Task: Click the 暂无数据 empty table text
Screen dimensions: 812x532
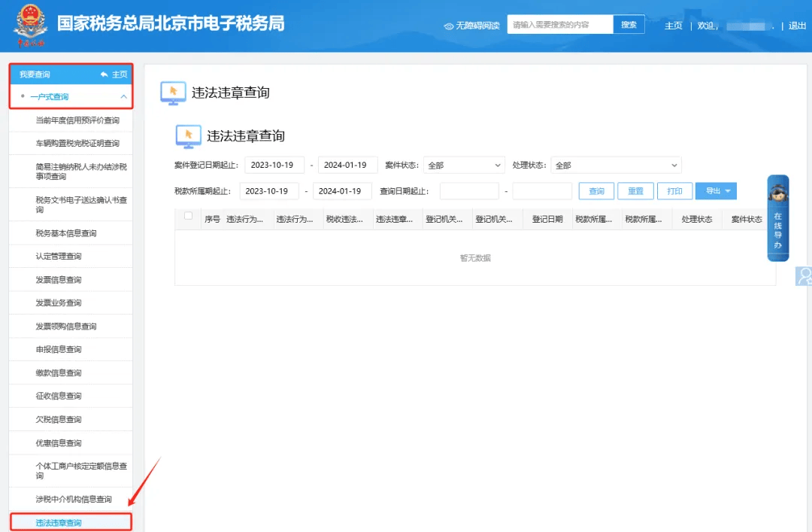Action: (475, 258)
